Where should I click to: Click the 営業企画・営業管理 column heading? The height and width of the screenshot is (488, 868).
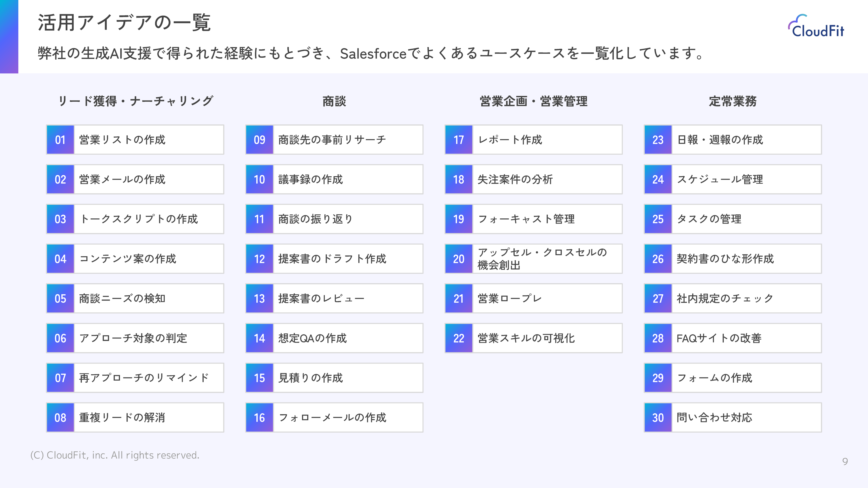coord(533,101)
